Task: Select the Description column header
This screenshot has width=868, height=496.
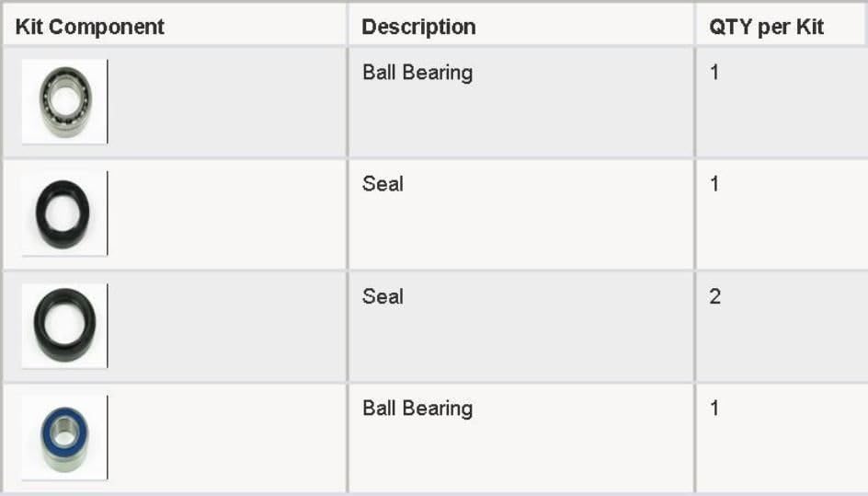Action: [418, 27]
